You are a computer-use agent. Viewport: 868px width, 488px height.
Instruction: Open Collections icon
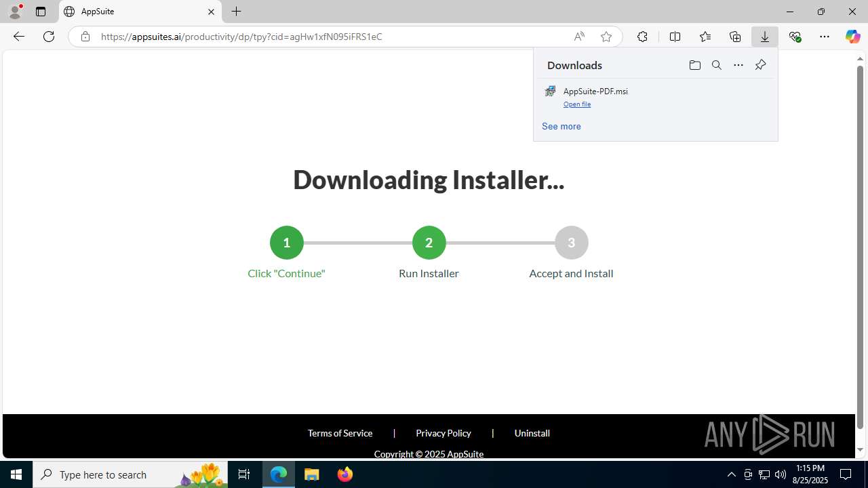tap(735, 37)
